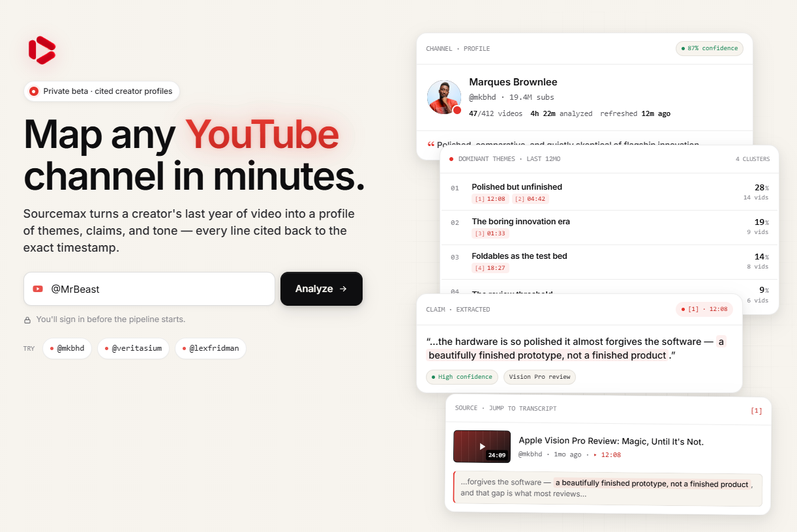Click the 'CHANNEL · PROFILE' header label
The height and width of the screenshot is (532, 797).
click(x=458, y=48)
